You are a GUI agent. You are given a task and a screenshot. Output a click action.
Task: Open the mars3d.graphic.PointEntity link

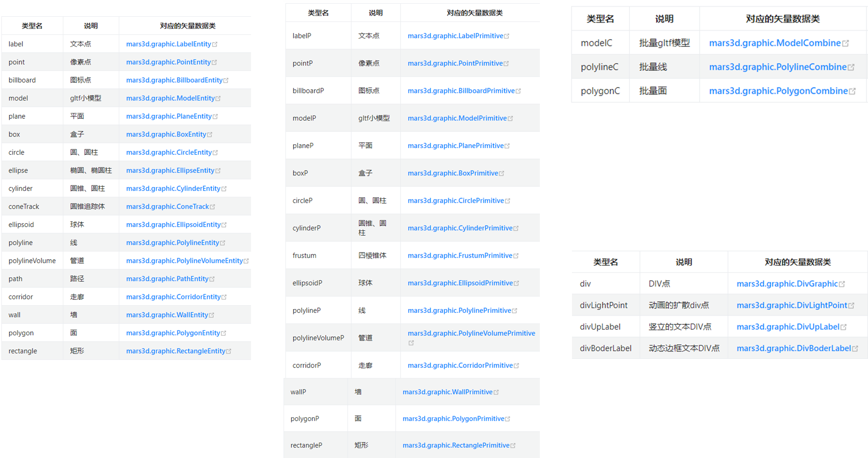[x=168, y=62]
